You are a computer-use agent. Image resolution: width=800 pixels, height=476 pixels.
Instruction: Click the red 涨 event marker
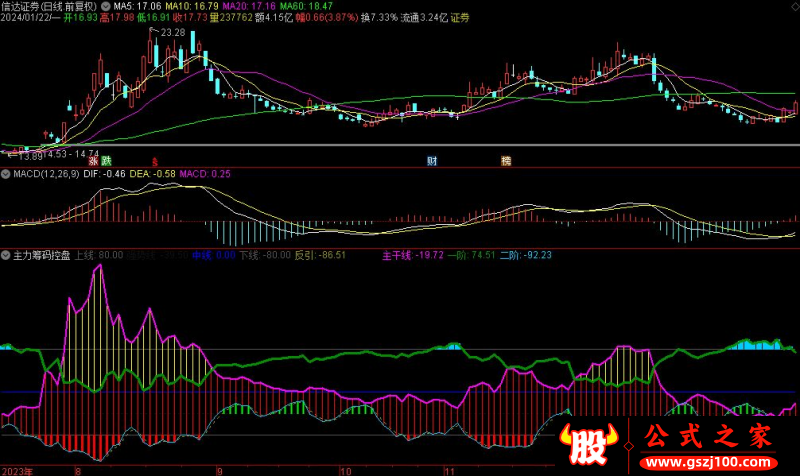[x=92, y=160]
